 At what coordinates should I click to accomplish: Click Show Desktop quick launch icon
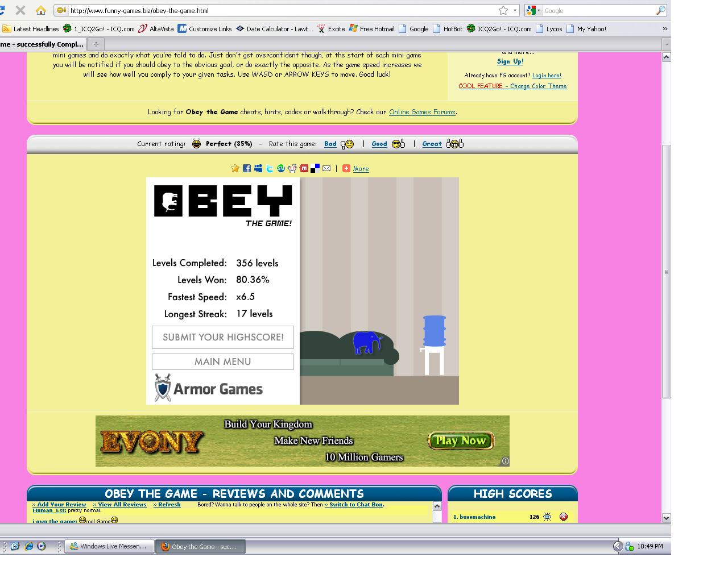pos(15,546)
